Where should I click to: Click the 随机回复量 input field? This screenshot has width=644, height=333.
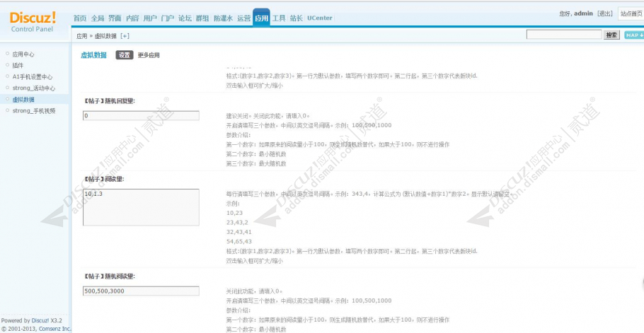(x=141, y=116)
